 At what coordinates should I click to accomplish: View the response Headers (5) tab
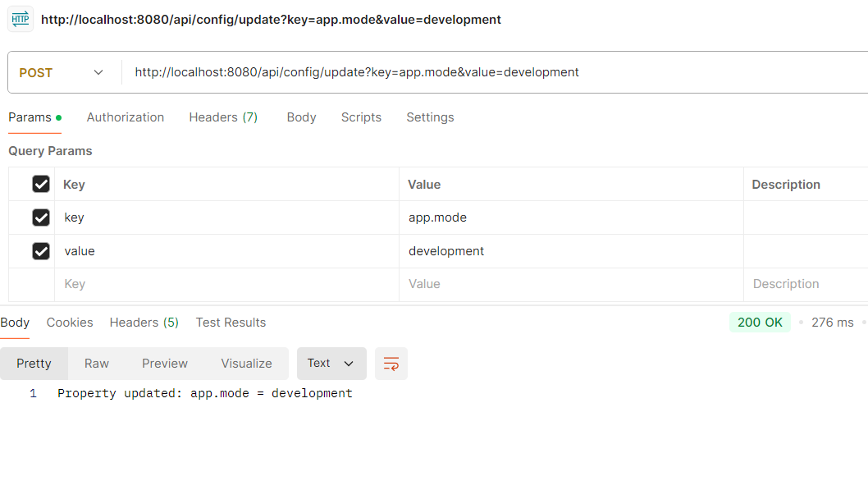144,323
